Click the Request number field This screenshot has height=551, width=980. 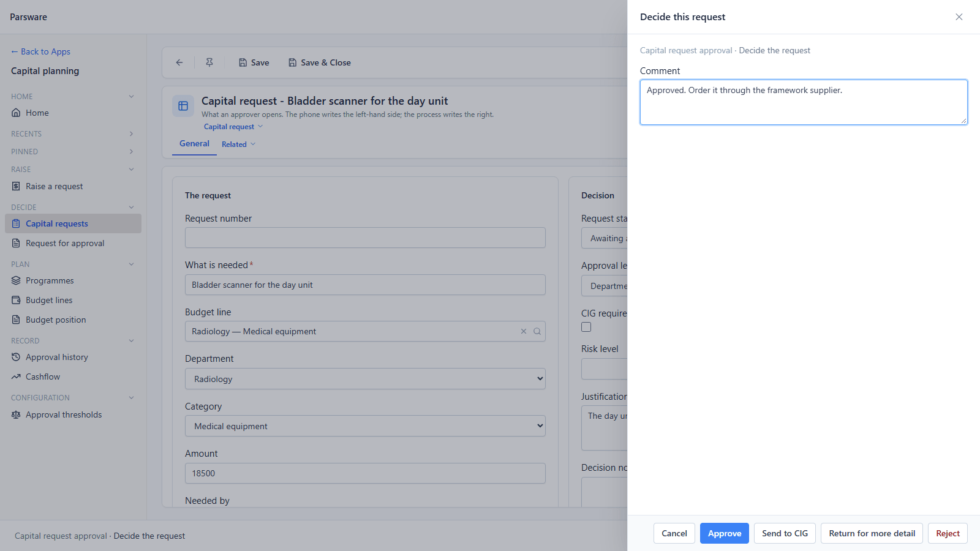365,238
